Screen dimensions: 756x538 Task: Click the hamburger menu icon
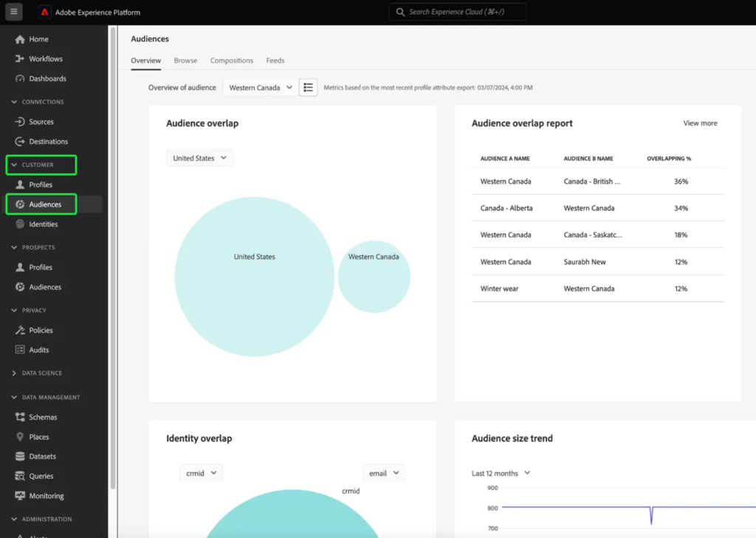(x=15, y=12)
